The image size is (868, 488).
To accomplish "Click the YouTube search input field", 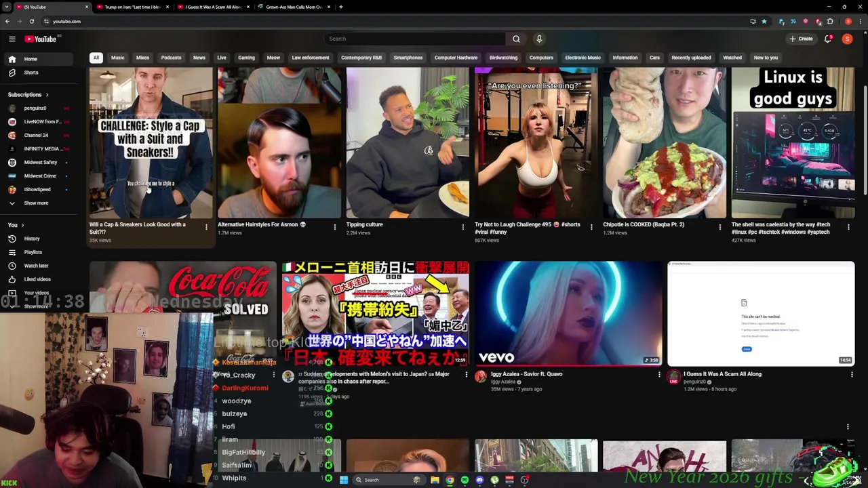I will [414, 39].
